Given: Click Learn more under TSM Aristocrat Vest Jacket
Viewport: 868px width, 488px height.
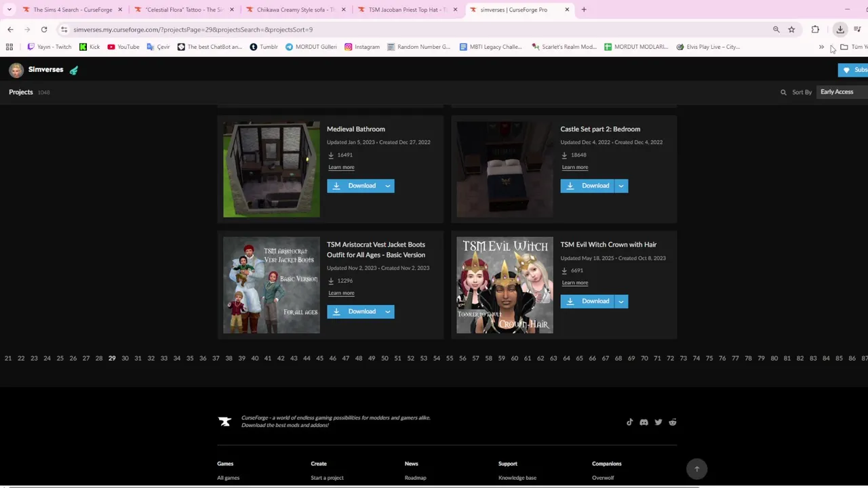Looking at the screenshot, I should point(341,293).
